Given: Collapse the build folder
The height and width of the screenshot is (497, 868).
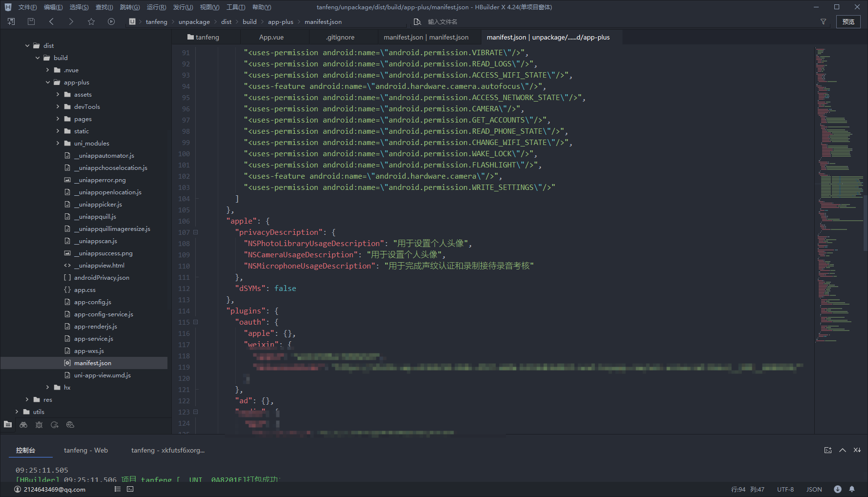Looking at the screenshot, I should coord(38,58).
